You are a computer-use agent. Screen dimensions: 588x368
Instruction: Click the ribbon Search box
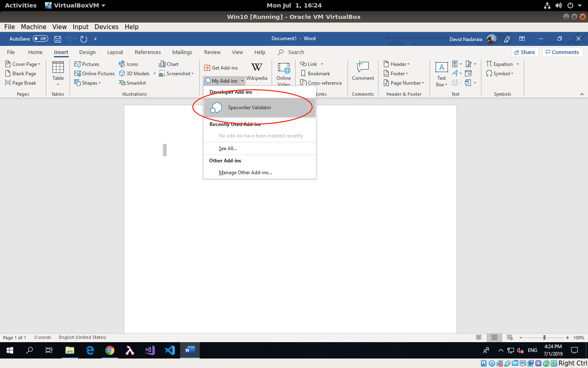tap(291, 52)
